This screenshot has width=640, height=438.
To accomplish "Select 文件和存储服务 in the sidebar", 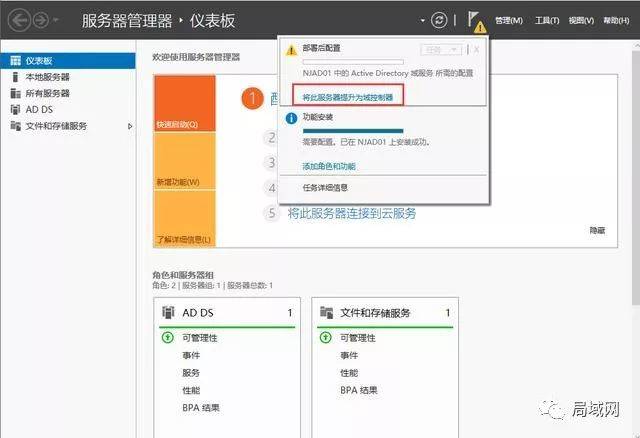I will pos(68,126).
